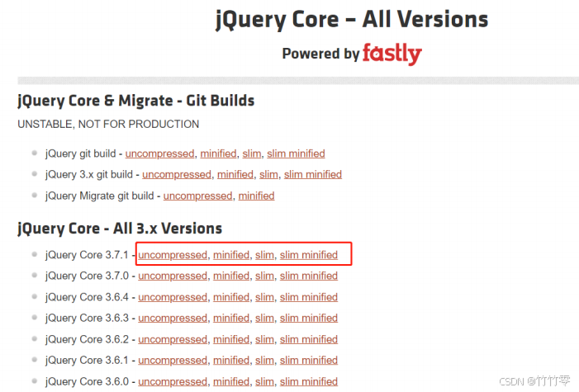Open jQuery Core 3.7.1 uncompressed link

tap(173, 255)
